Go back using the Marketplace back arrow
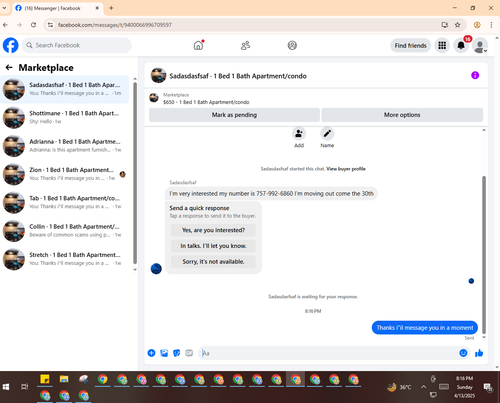This screenshot has height=403, width=500. 9,68
